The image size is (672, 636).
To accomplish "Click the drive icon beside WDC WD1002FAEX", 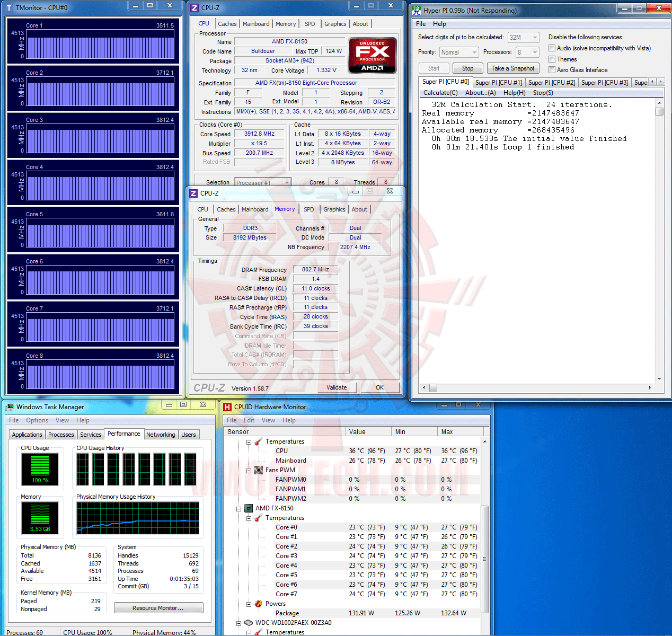I will (249, 623).
